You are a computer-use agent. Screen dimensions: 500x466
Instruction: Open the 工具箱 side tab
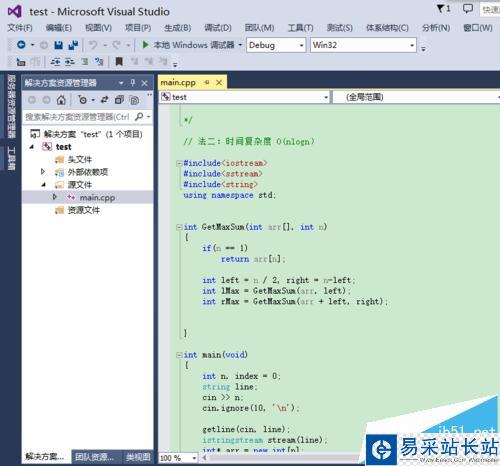coord(11,159)
